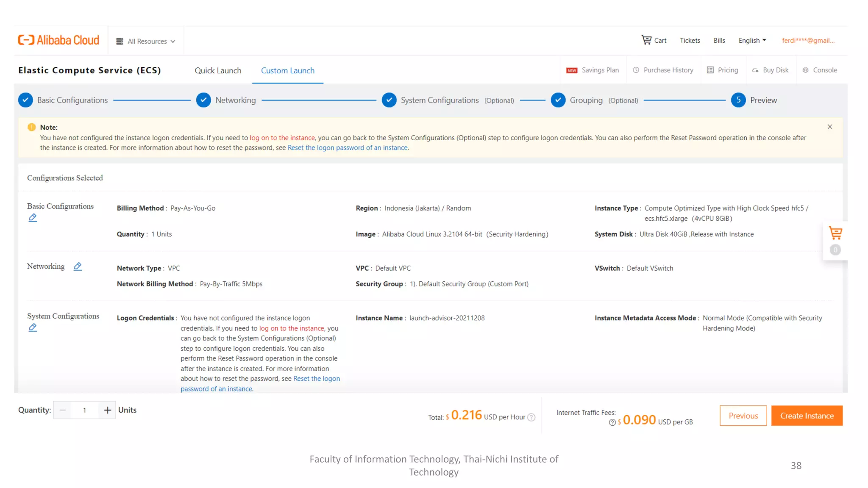Open the Alibaba Cloud logo home

pos(58,40)
